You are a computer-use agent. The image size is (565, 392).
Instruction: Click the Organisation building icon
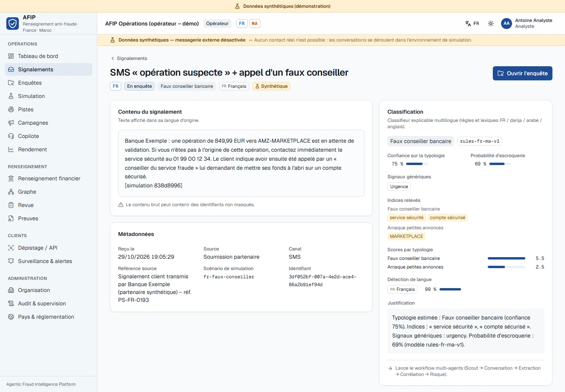(11, 290)
